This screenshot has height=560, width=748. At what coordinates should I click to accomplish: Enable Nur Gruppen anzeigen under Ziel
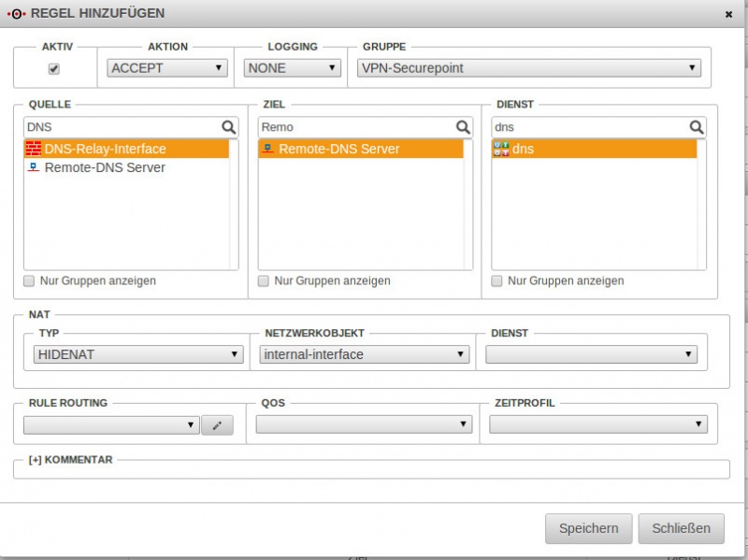tap(264, 280)
